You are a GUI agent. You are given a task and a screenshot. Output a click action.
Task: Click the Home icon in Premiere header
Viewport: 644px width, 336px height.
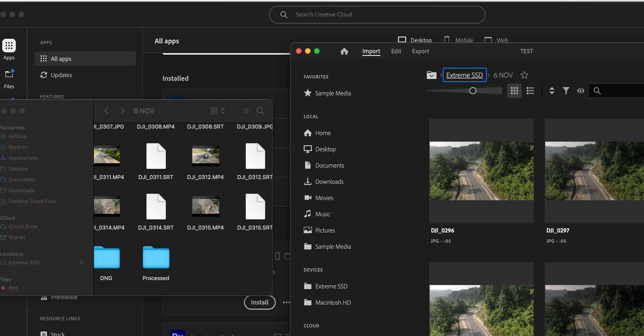344,51
